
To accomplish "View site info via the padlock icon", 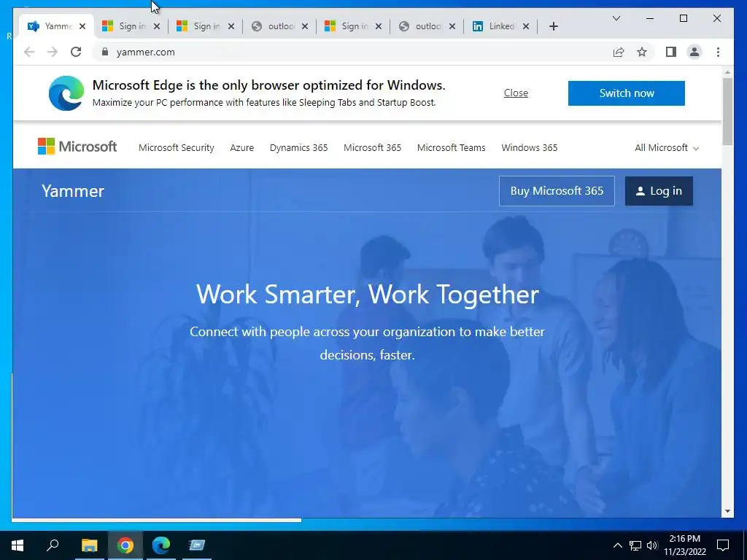I will click(x=105, y=52).
